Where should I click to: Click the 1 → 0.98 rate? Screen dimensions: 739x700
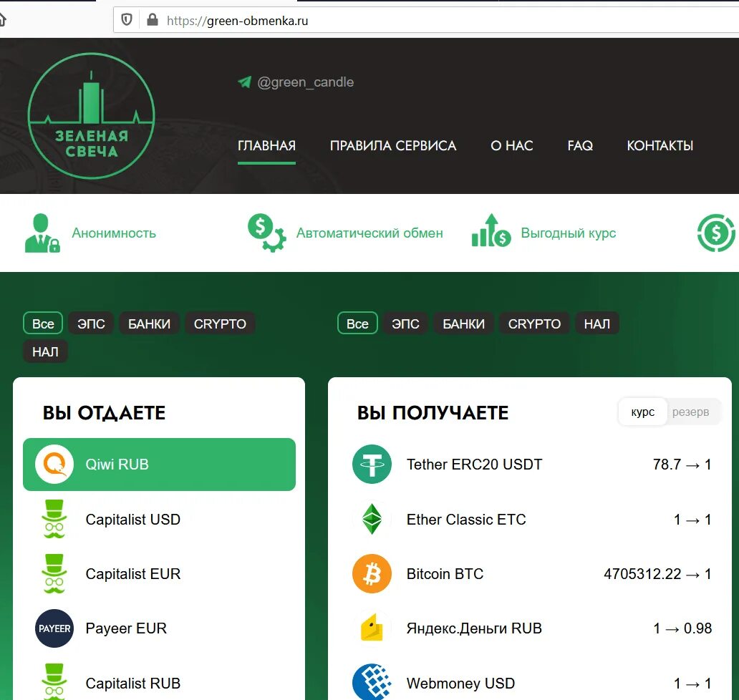(682, 628)
